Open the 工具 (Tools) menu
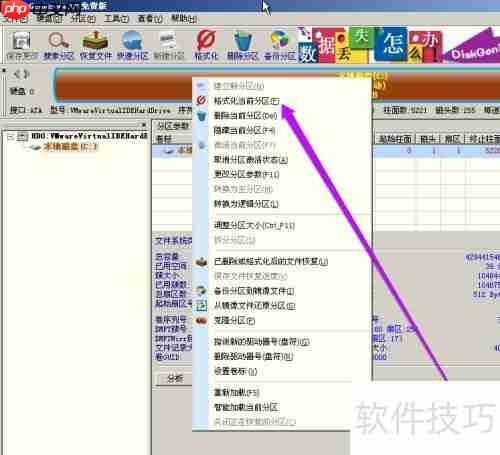Viewport: 500px width, 455px height. [x=116, y=19]
